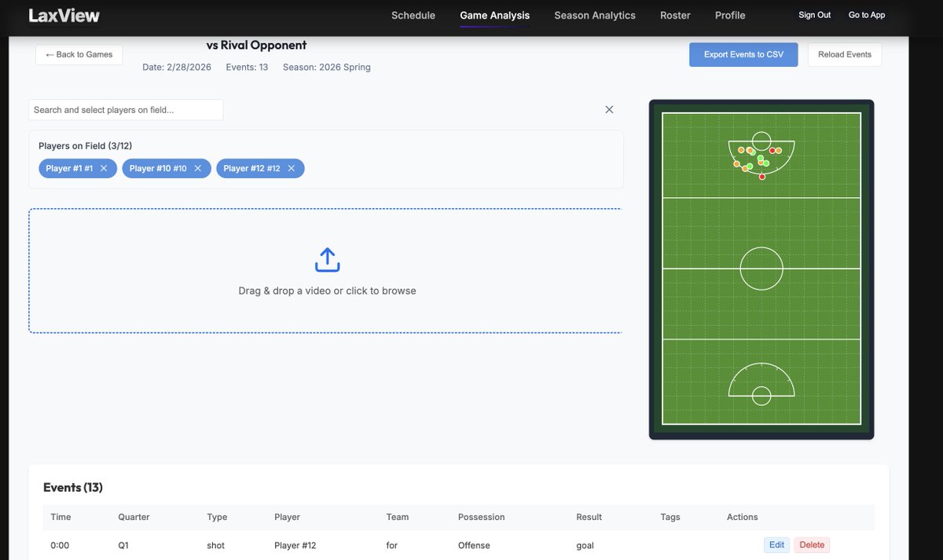Export Events to CSV
943x560 pixels.
click(x=743, y=55)
